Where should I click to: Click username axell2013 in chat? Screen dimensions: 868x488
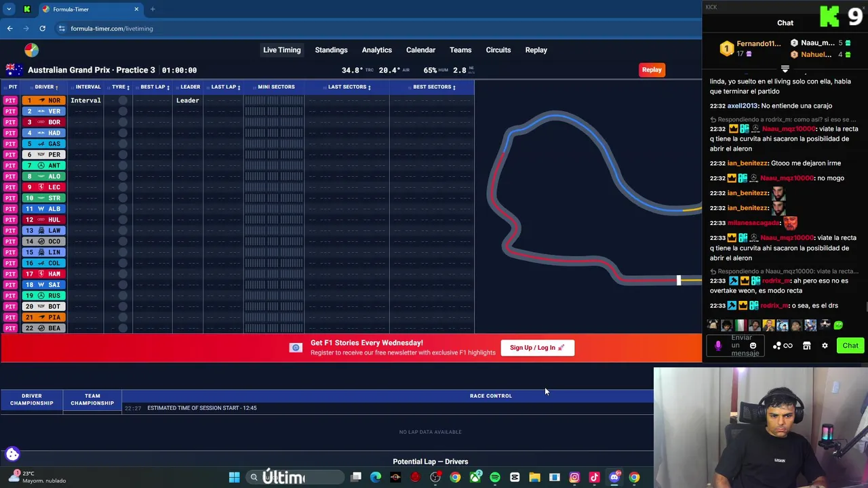[x=743, y=106]
